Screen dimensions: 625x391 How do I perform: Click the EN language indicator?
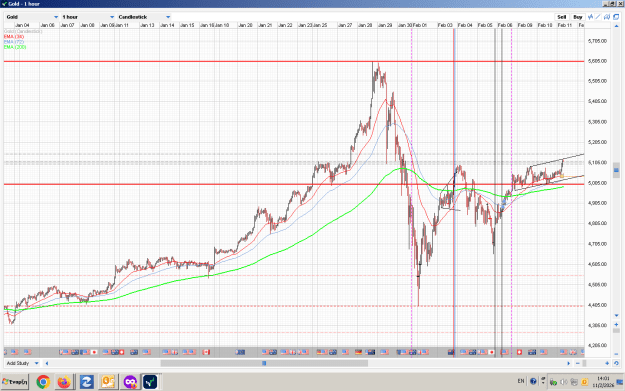(521, 381)
